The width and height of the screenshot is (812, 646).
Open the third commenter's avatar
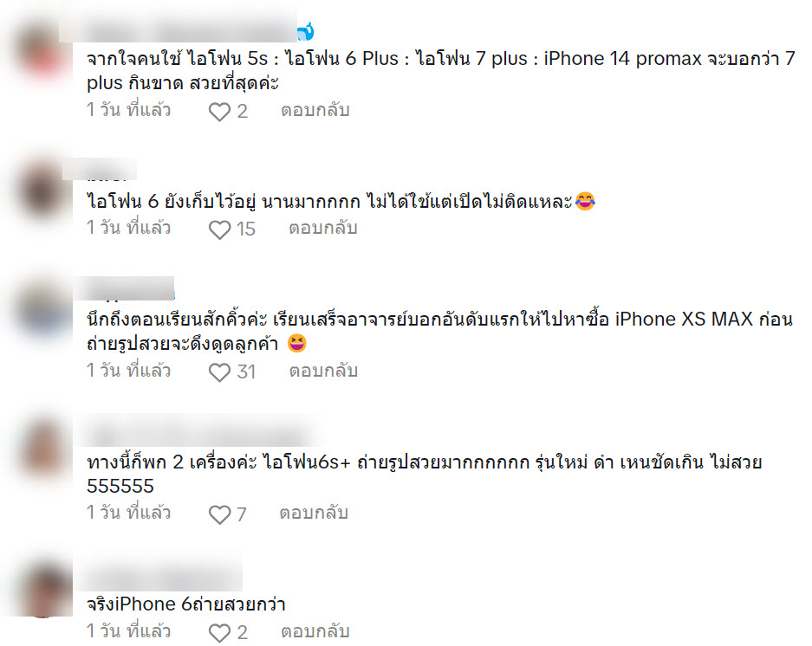click(x=42, y=308)
